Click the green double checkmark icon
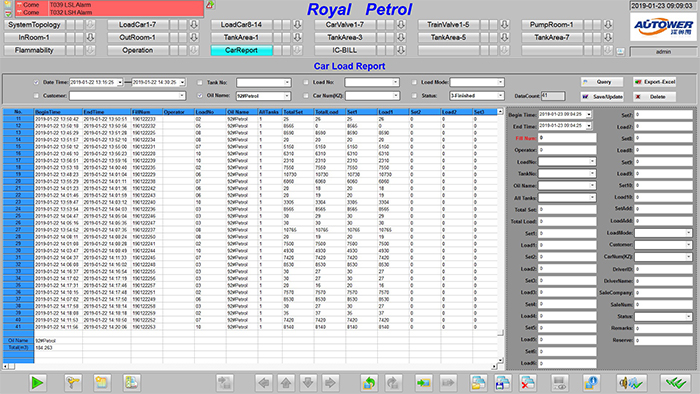This screenshot has height=394, width=700. tap(675, 383)
